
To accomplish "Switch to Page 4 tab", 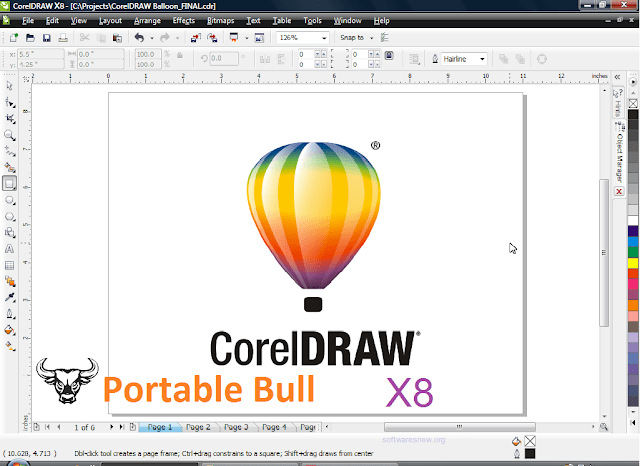I will [x=274, y=427].
